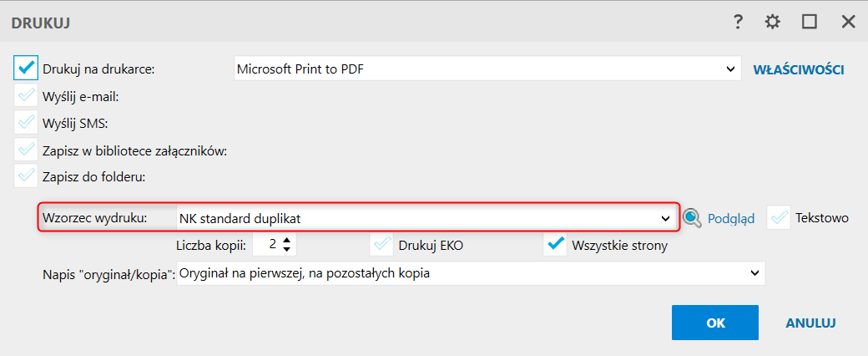Maximize the Drukuj dialog window
The image size is (868, 356).
point(810,23)
